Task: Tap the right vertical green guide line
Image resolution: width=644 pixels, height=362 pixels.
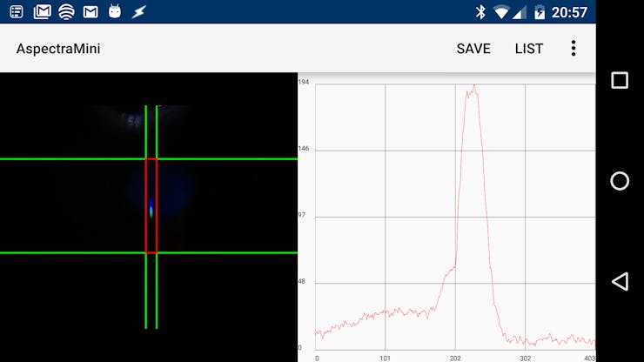Action: (x=157, y=217)
